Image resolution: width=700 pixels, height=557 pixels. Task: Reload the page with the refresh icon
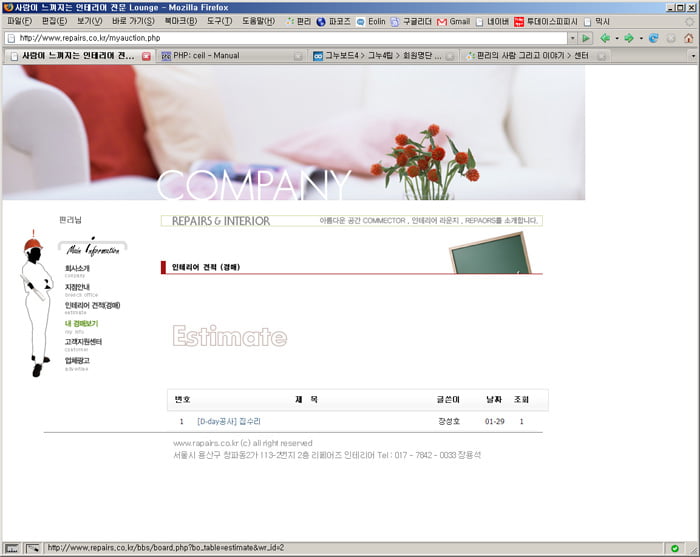(654, 38)
